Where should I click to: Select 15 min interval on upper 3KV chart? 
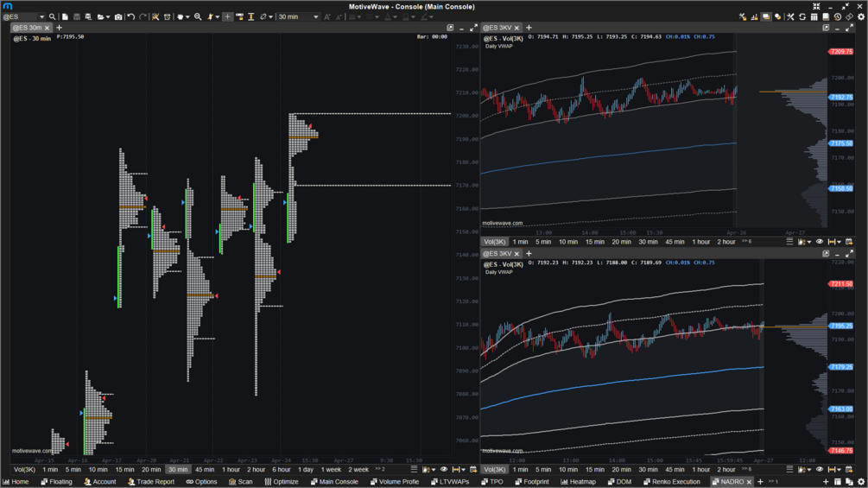pos(595,242)
